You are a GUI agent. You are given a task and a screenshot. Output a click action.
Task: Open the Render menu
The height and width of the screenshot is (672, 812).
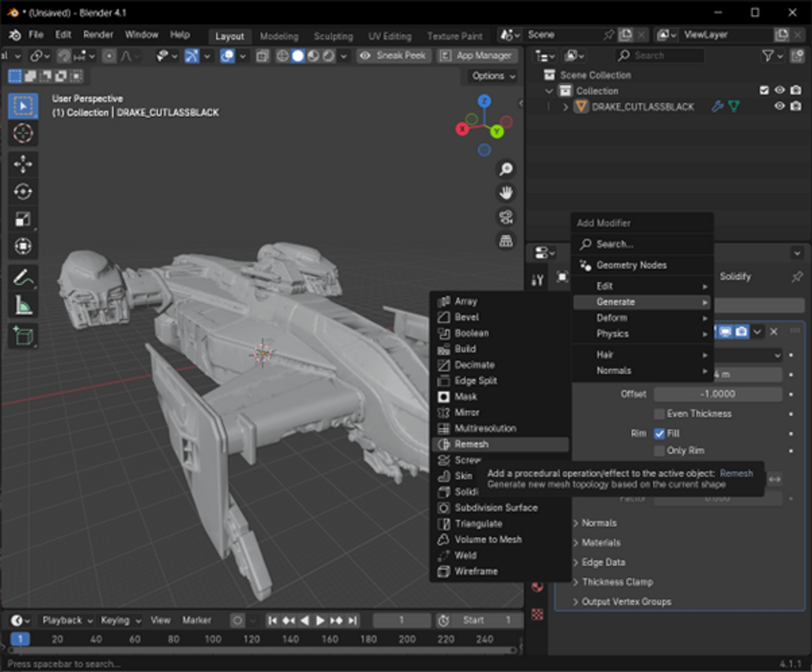tap(98, 34)
